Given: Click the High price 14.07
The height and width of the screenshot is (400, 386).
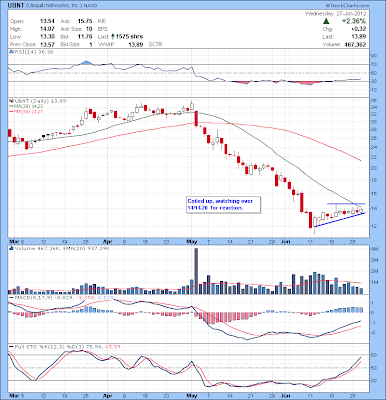Looking at the screenshot, I should 47,29.
